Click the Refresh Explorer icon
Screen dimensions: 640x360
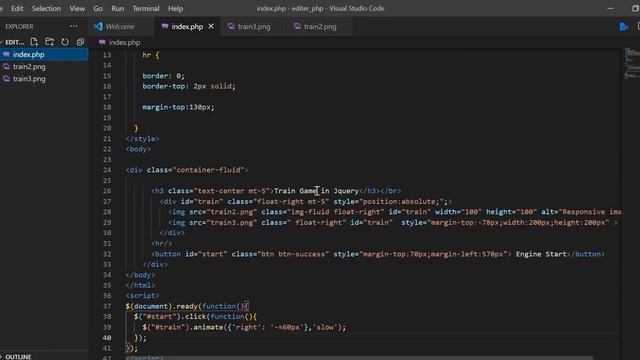65,42
